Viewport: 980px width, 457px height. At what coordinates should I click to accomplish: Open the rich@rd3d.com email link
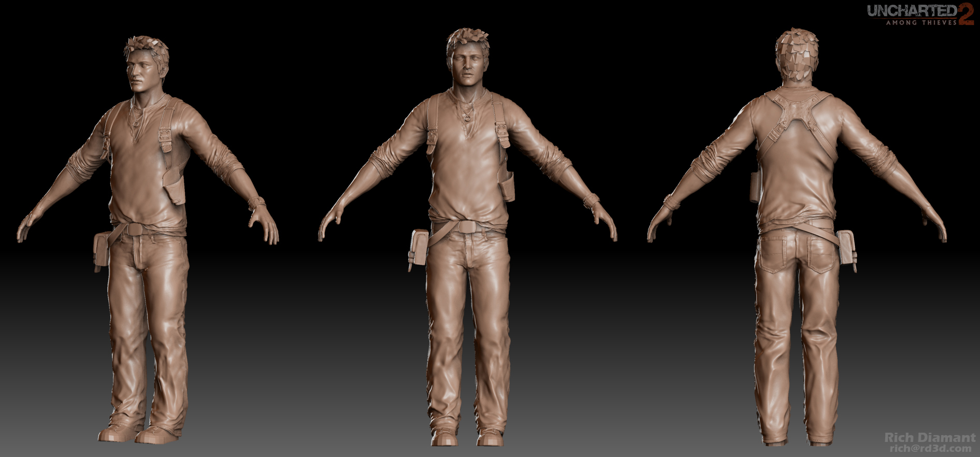tap(929, 449)
